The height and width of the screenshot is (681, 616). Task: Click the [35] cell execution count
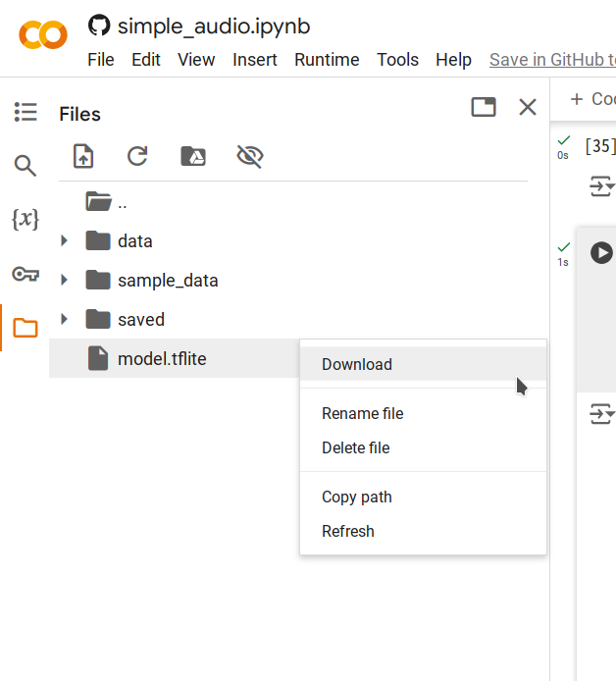click(600, 146)
